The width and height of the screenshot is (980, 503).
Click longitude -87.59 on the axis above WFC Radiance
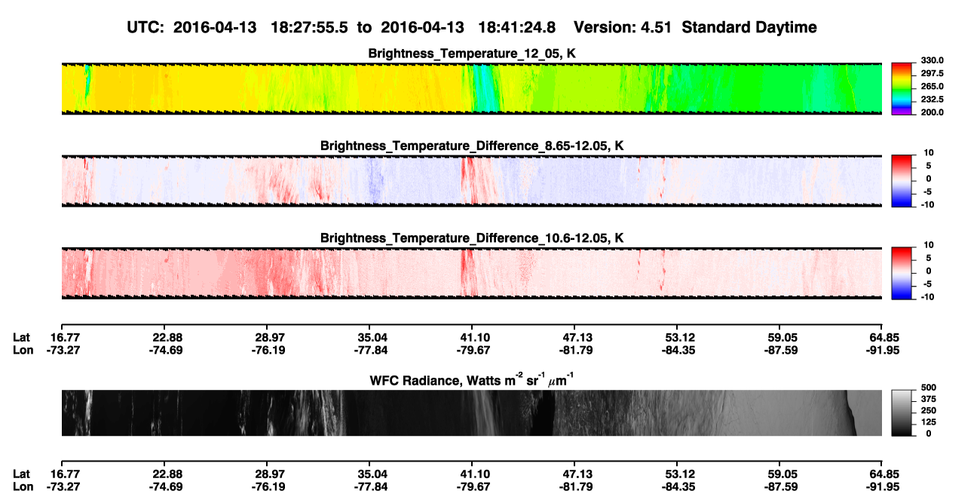point(779,350)
